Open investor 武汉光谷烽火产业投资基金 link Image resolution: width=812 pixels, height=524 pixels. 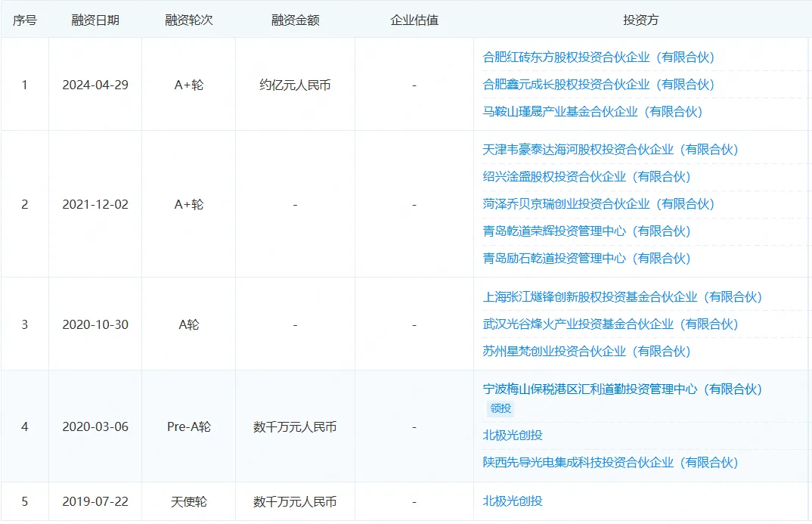pyautogui.click(x=611, y=324)
